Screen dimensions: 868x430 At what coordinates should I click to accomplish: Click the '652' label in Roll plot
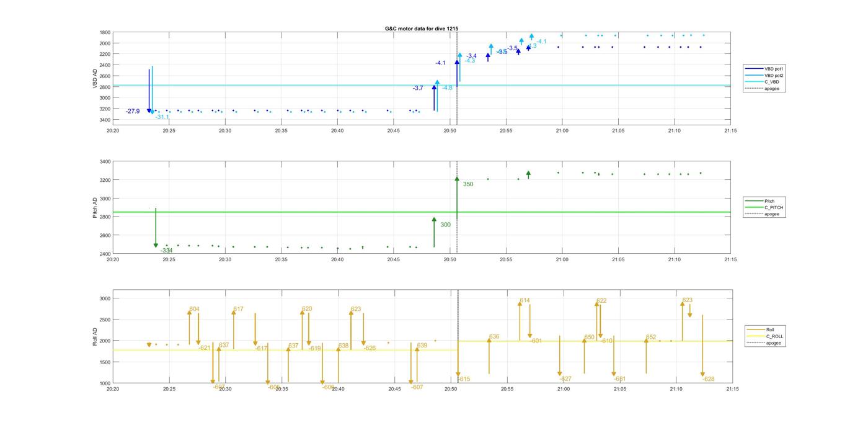tap(651, 338)
